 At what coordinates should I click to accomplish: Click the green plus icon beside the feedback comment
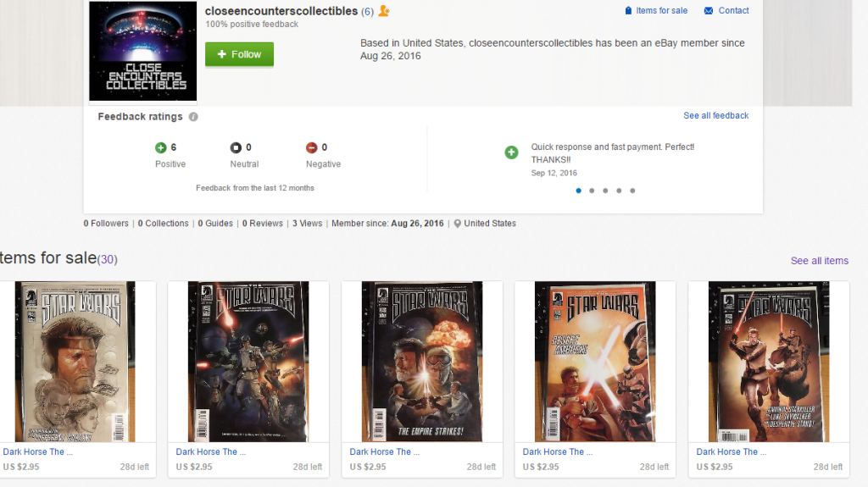pyautogui.click(x=511, y=152)
